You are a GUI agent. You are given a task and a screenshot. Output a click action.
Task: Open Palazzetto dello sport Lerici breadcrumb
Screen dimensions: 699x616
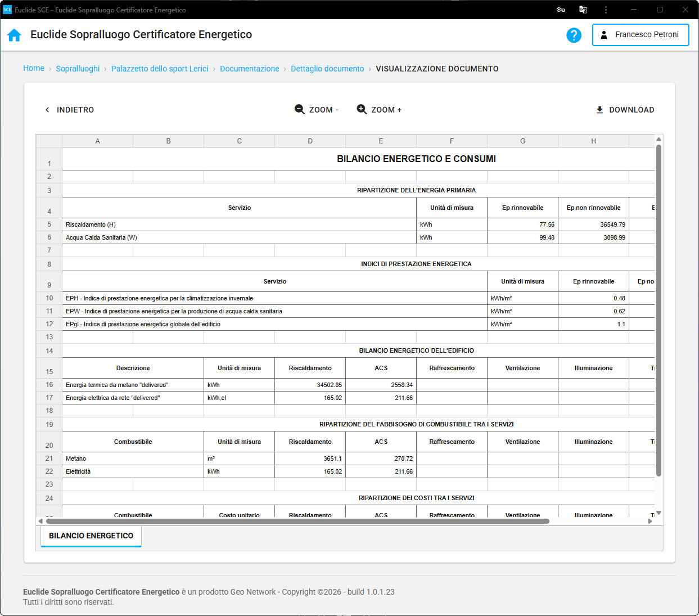pyautogui.click(x=160, y=69)
